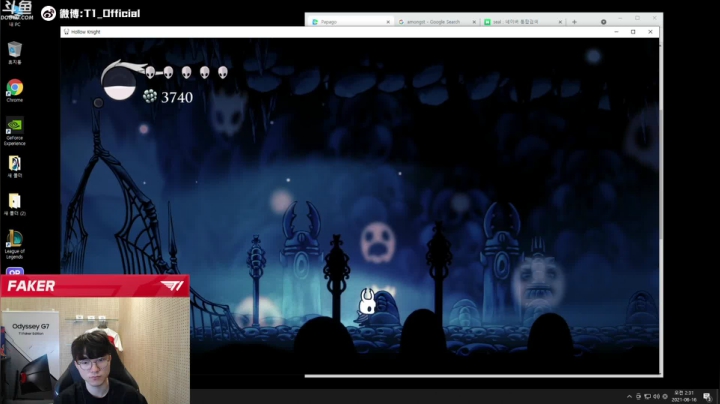Open a new tab in Chrome
Viewport: 720px width, 404px height.
pos(574,22)
